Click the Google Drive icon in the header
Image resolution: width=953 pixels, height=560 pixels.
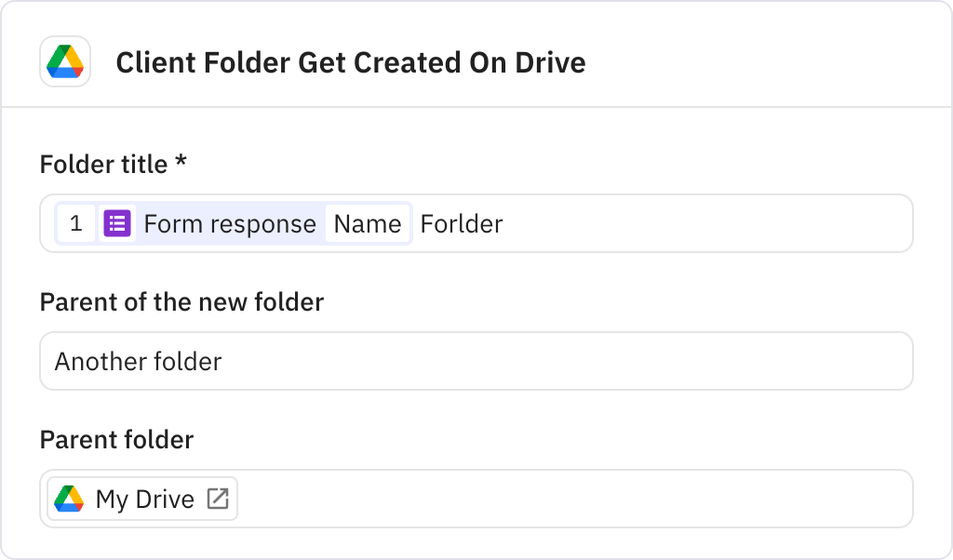[65, 62]
